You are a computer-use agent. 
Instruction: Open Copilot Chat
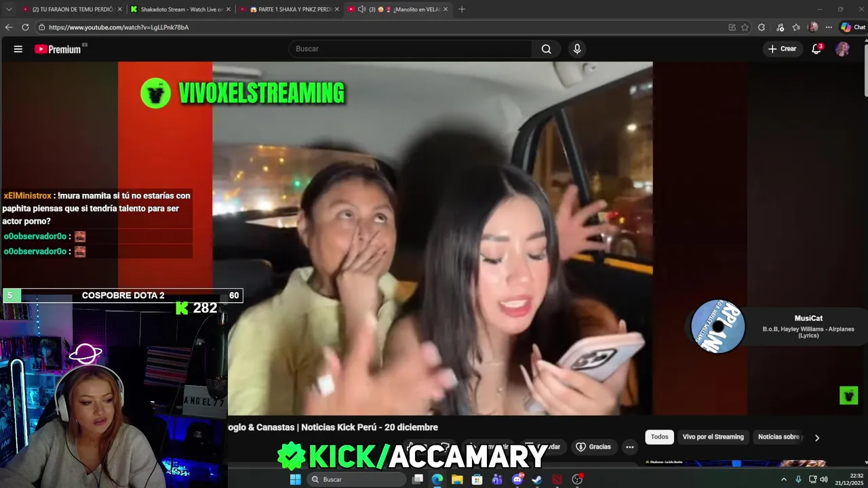point(853,27)
